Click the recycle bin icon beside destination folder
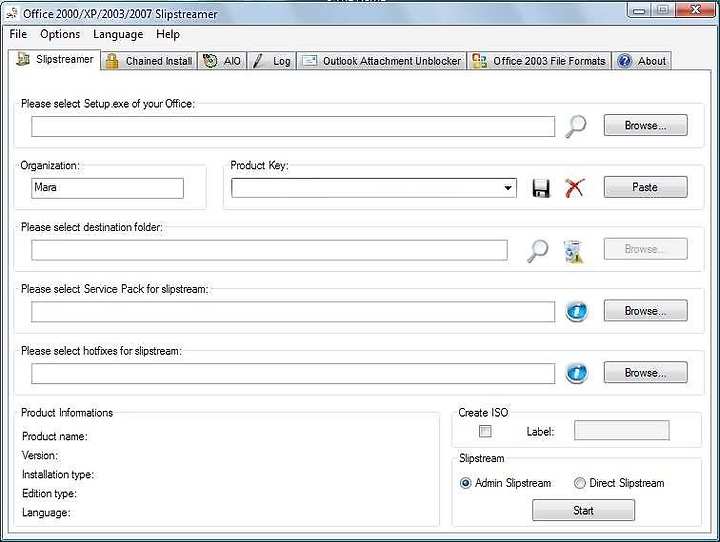Screen dimensions: 720x542 tap(573, 251)
